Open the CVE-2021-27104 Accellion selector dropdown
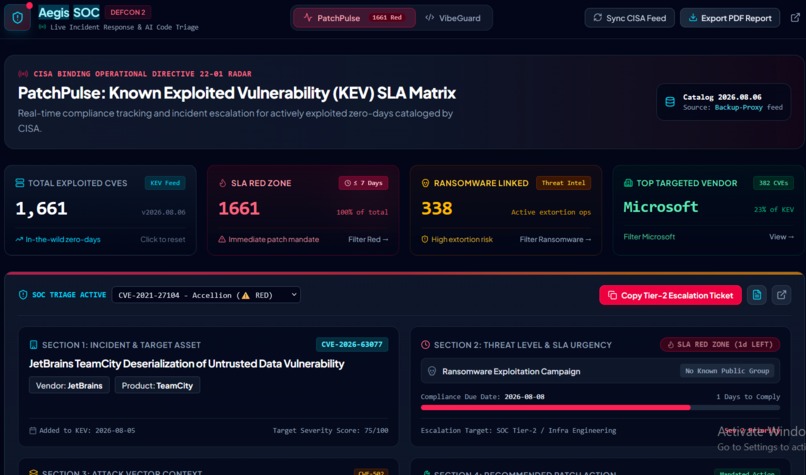 (206, 295)
